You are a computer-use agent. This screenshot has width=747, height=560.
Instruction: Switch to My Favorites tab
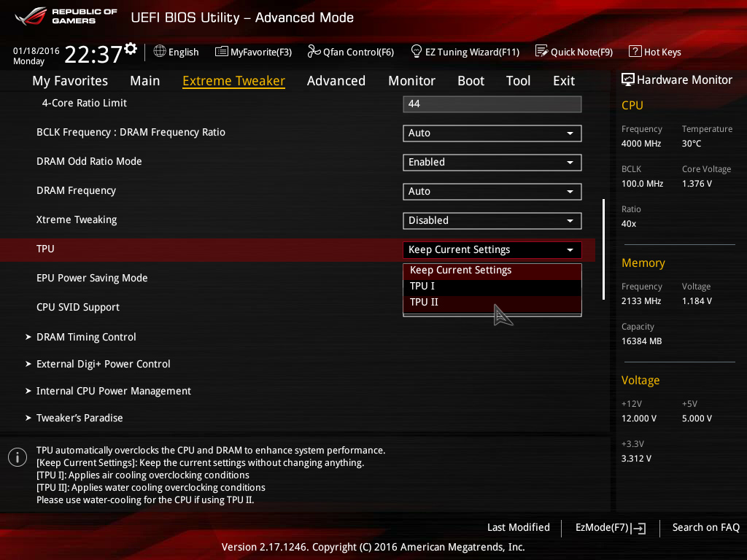(x=70, y=81)
